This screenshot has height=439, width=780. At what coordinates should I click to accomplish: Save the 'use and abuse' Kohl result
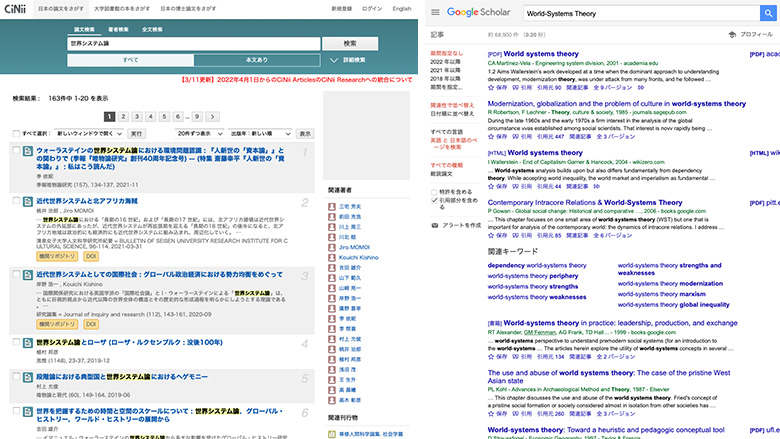pyautogui.click(x=491, y=414)
